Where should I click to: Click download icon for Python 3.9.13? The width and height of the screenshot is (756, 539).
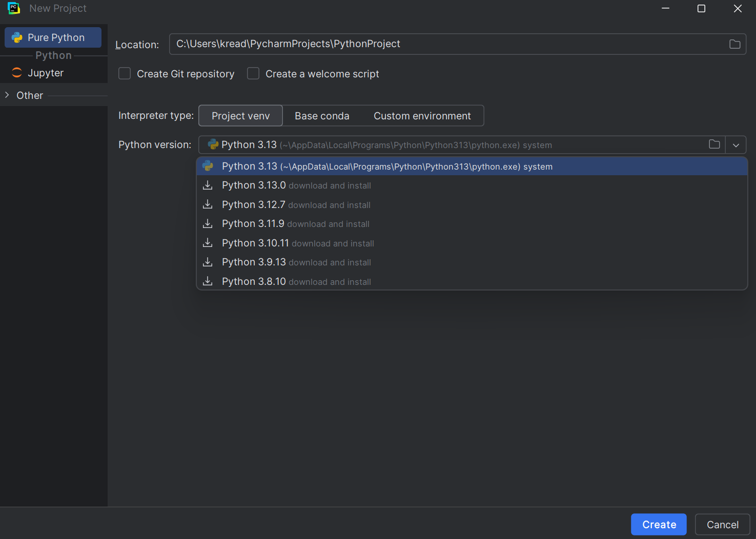pyautogui.click(x=208, y=262)
